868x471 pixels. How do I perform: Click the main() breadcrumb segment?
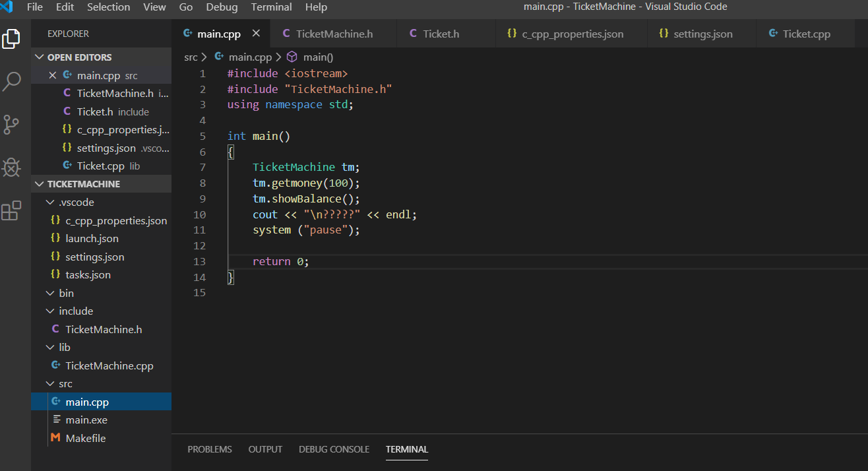(319, 57)
